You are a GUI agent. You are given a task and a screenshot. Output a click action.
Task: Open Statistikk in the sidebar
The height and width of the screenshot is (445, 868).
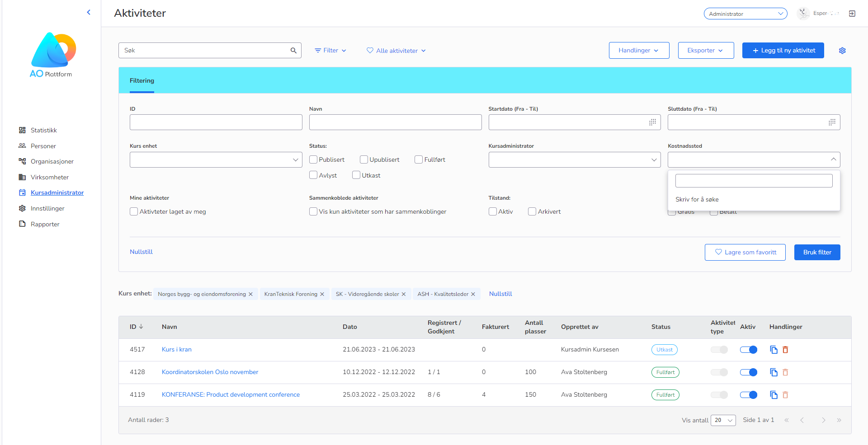coord(43,130)
